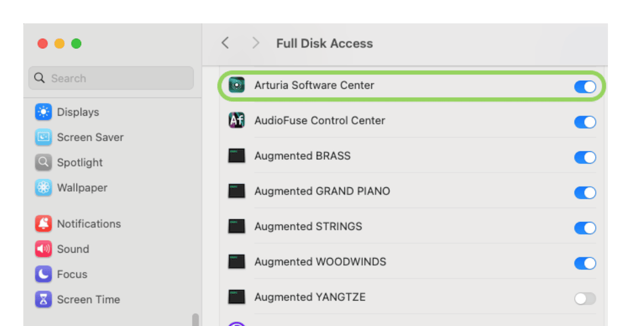Enable Augmented YANGTZE full disk access

[x=585, y=298]
